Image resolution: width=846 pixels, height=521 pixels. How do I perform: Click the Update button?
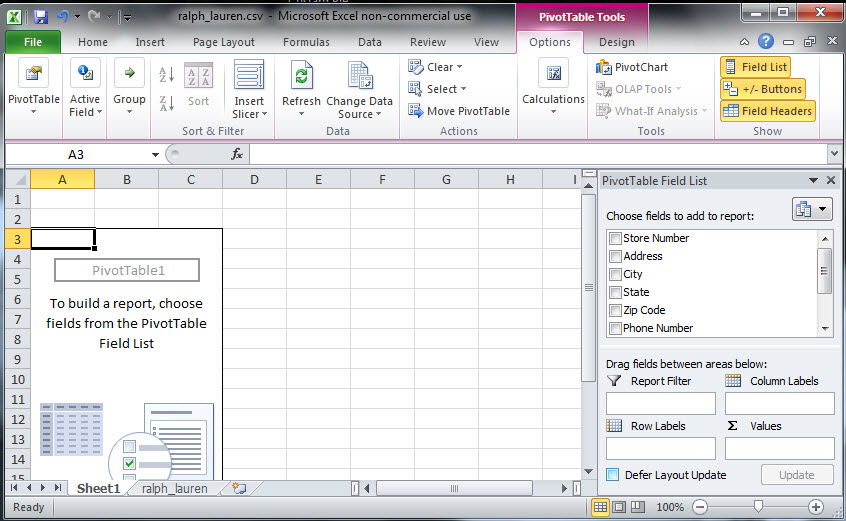click(797, 475)
